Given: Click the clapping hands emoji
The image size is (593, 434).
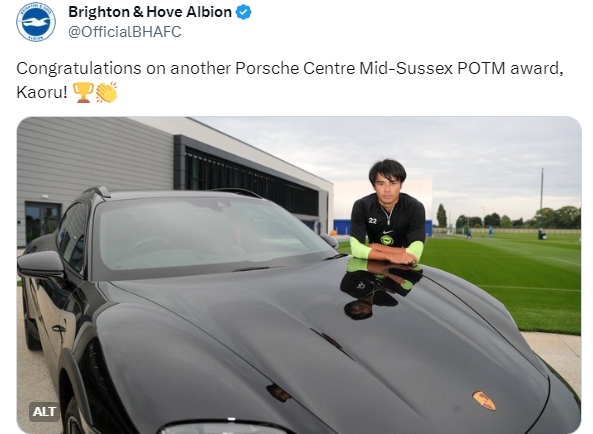Looking at the screenshot, I should pos(107,92).
